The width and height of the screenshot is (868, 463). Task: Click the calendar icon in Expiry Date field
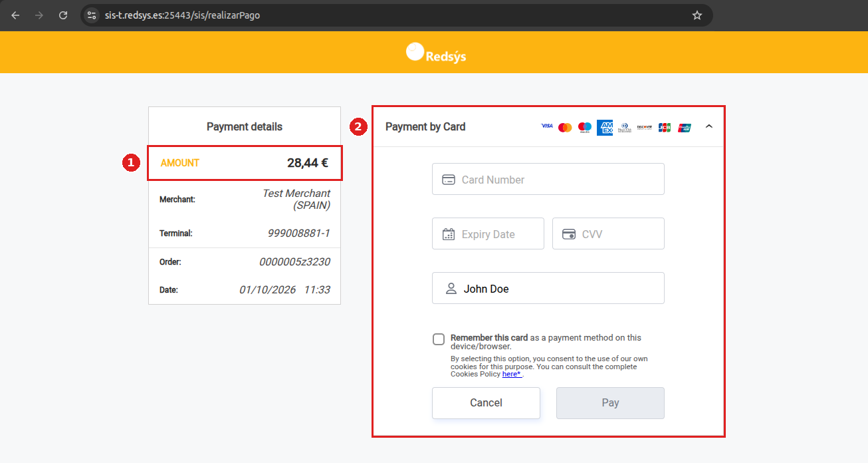[x=449, y=234]
